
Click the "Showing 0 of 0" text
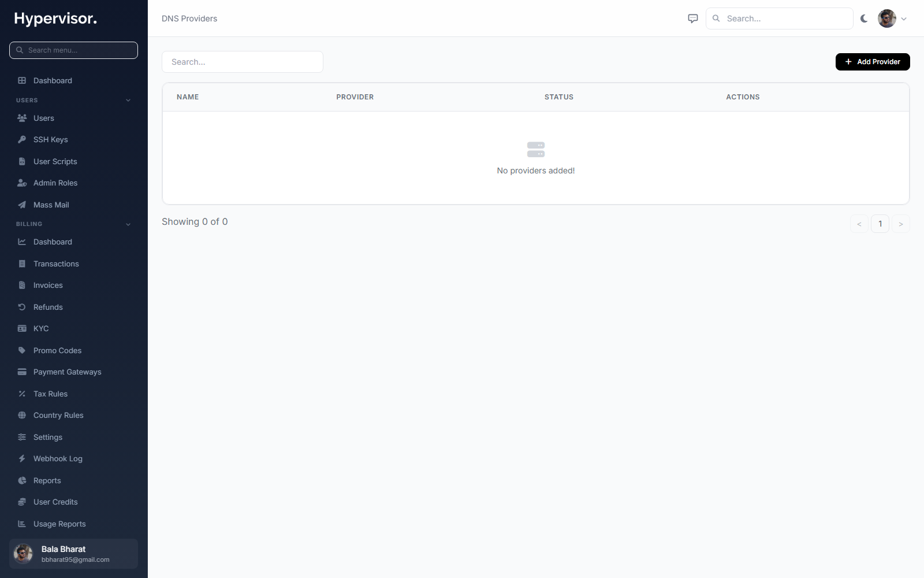tap(195, 221)
